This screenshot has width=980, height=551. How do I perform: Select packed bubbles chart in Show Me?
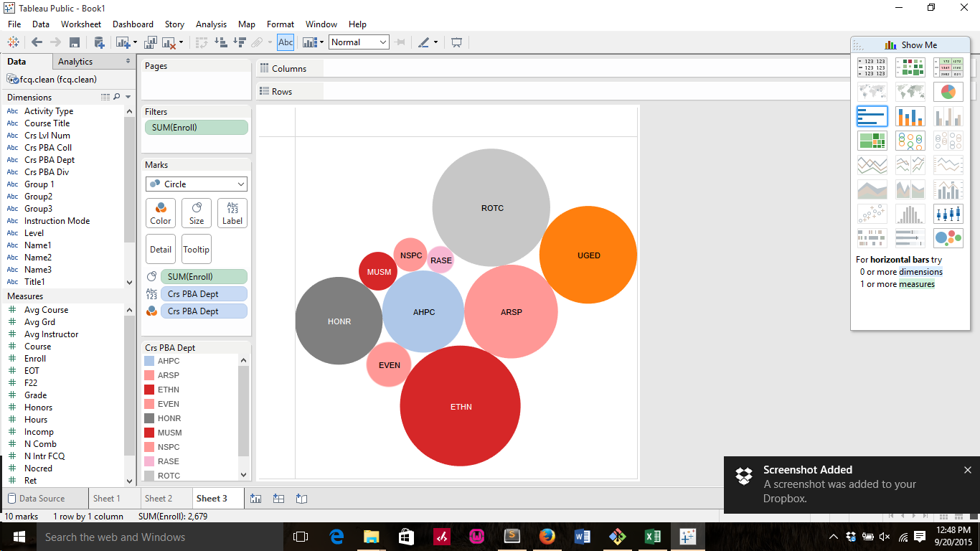pyautogui.click(x=948, y=238)
